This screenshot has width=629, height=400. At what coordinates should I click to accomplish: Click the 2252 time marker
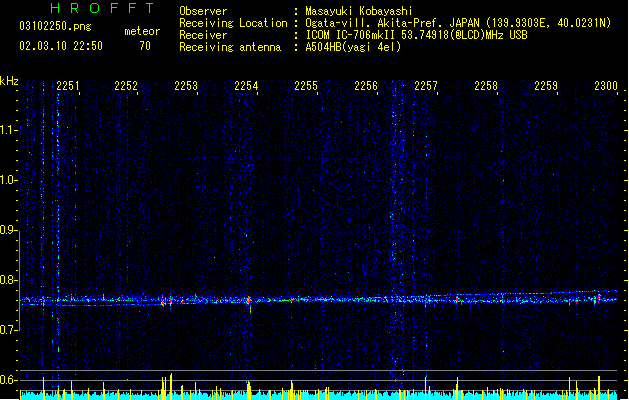click(x=126, y=86)
